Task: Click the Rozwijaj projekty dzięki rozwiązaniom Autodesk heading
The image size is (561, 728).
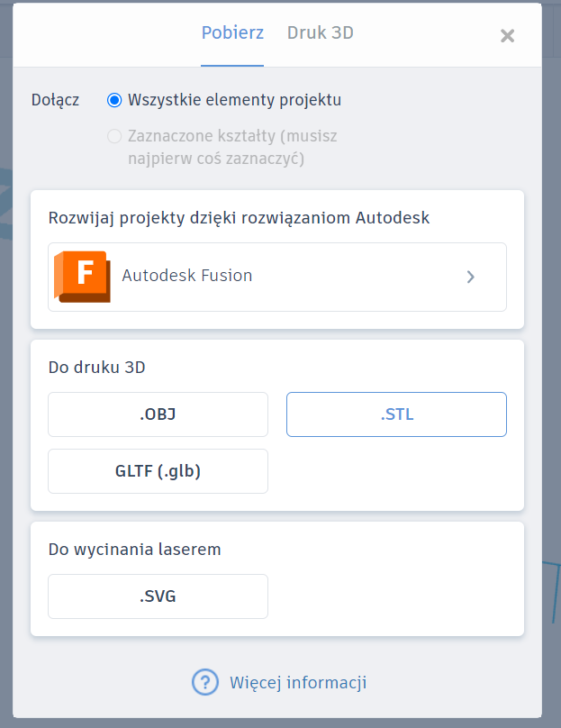Action: click(x=239, y=218)
